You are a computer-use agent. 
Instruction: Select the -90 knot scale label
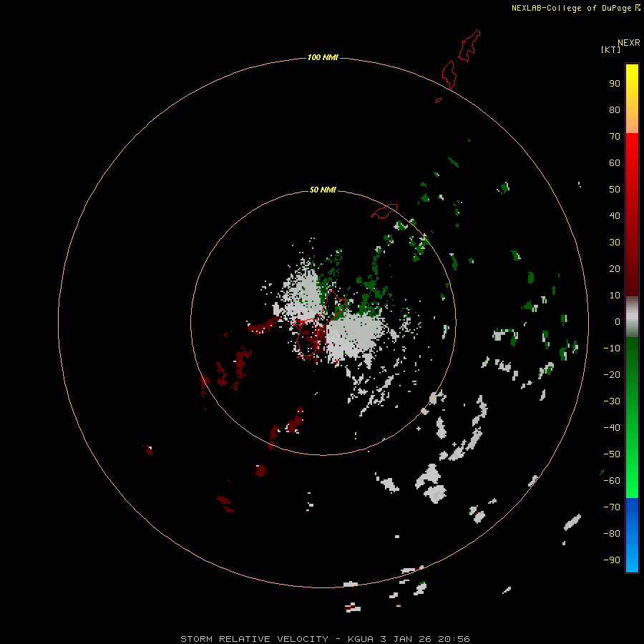612,560
